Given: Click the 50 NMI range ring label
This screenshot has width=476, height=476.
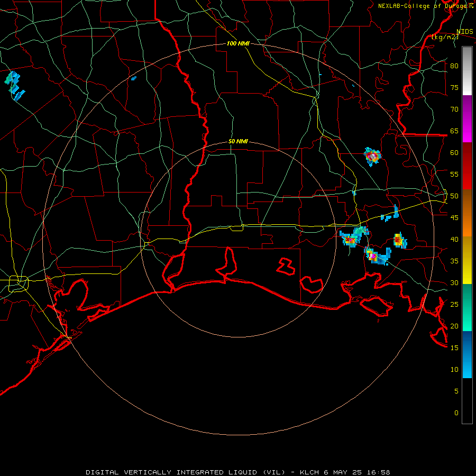Looking at the screenshot, I should (238, 141).
